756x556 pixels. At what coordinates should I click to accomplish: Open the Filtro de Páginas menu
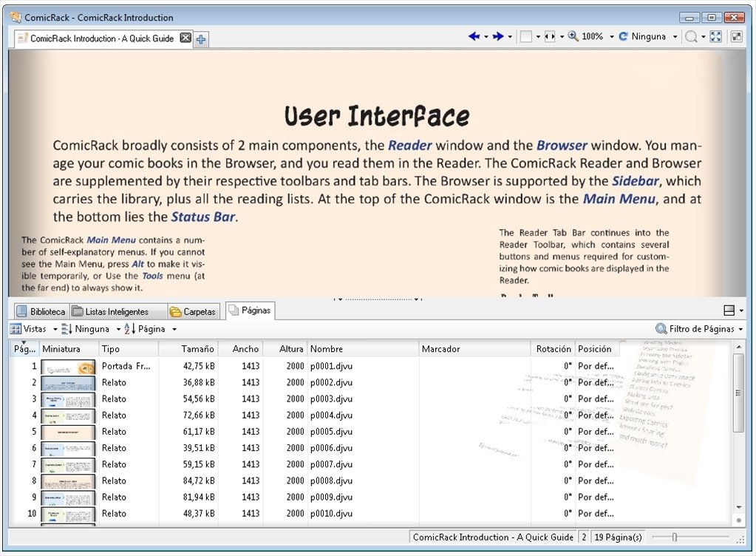coord(700,329)
